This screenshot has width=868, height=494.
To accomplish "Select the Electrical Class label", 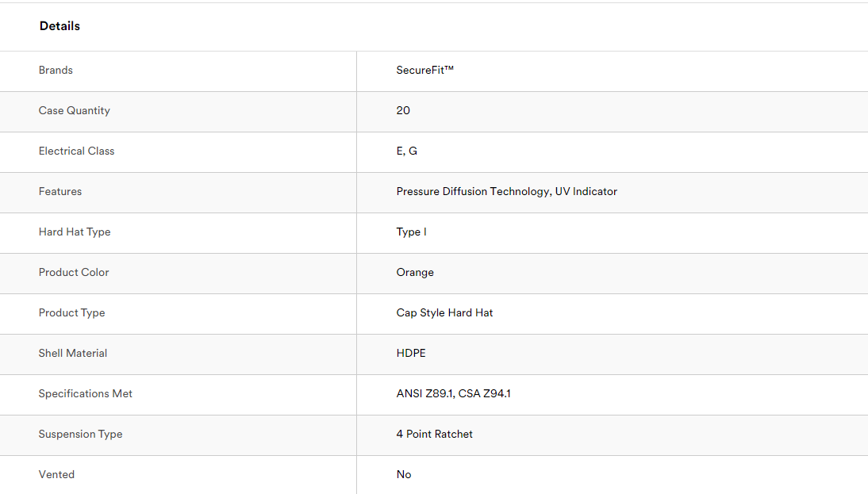I will point(76,151).
